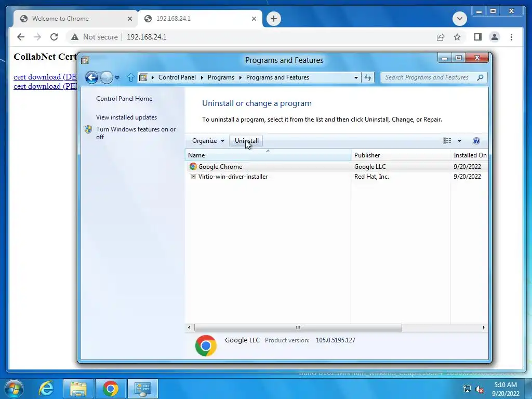The image size is (532, 399).
Task: Reload the page in Chrome
Action: click(x=54, y=37)
